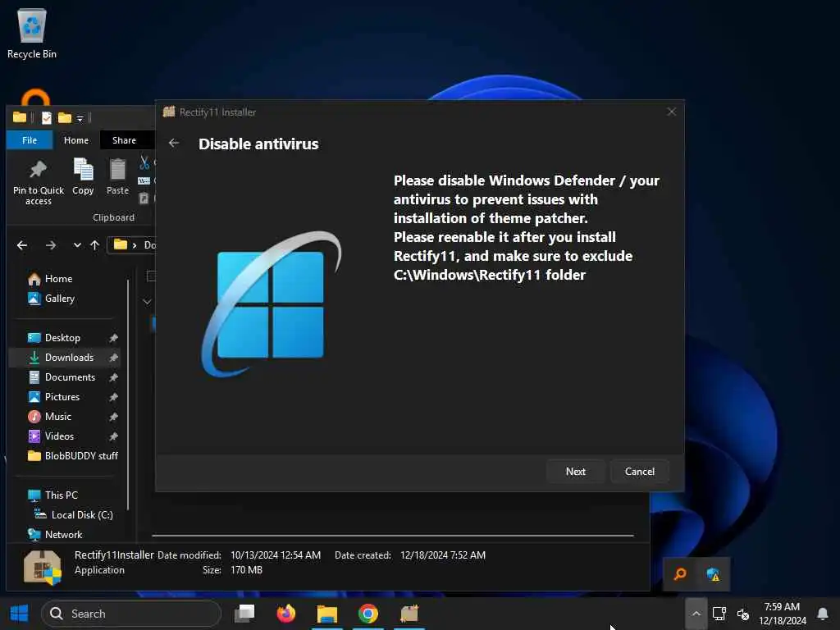Click the quick access toolbar properties icon
The width and height of the screenshot is (840, 630).
pos(47,118)
